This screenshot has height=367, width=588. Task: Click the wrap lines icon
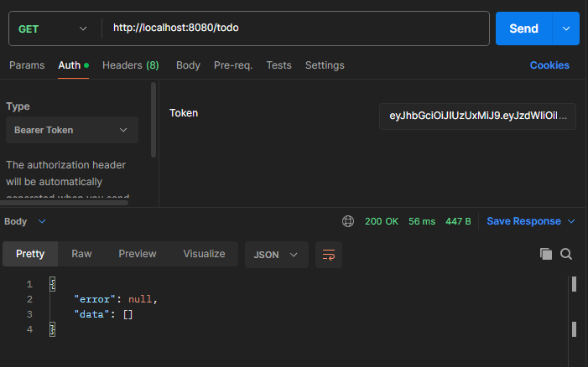click(x=328, y=254)
